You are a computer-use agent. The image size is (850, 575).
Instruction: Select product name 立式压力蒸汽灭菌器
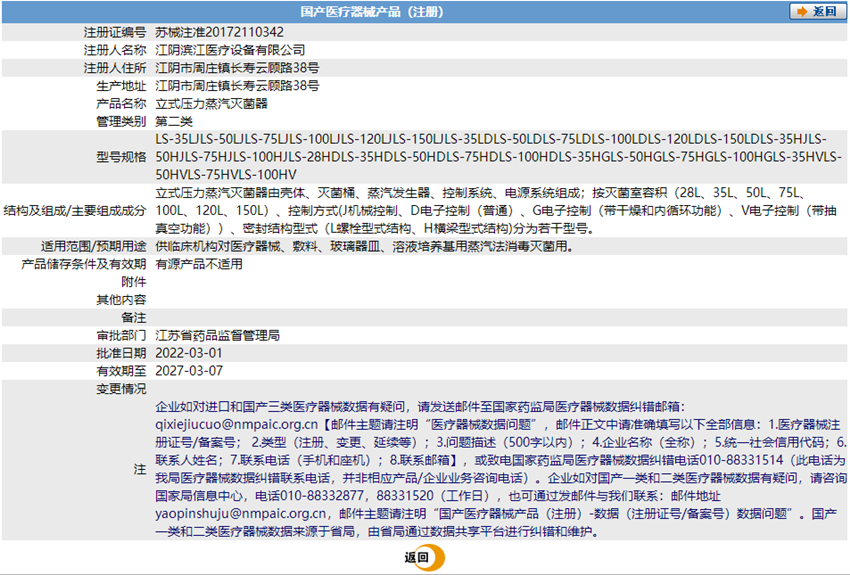[x=211, y=104]
